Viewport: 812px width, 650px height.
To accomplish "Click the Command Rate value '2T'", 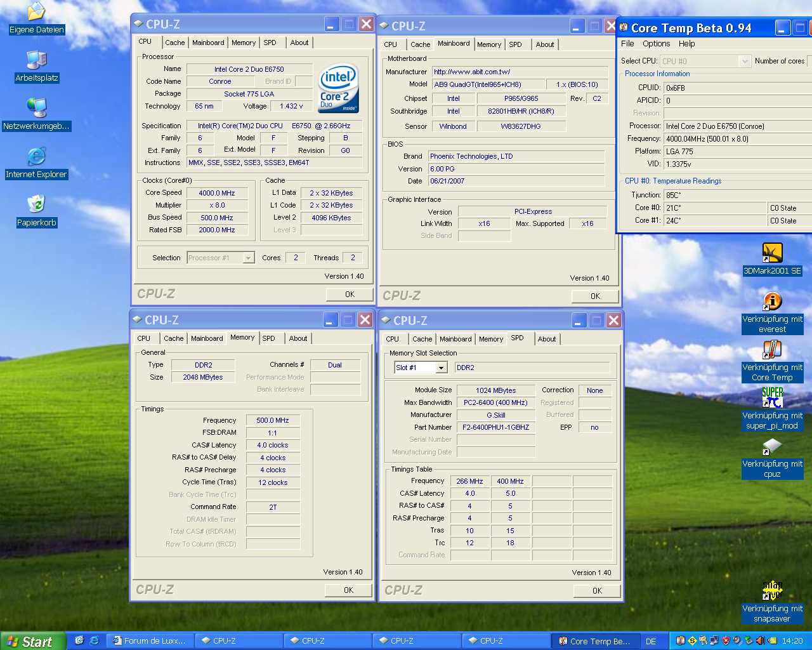I will [273, 507].
